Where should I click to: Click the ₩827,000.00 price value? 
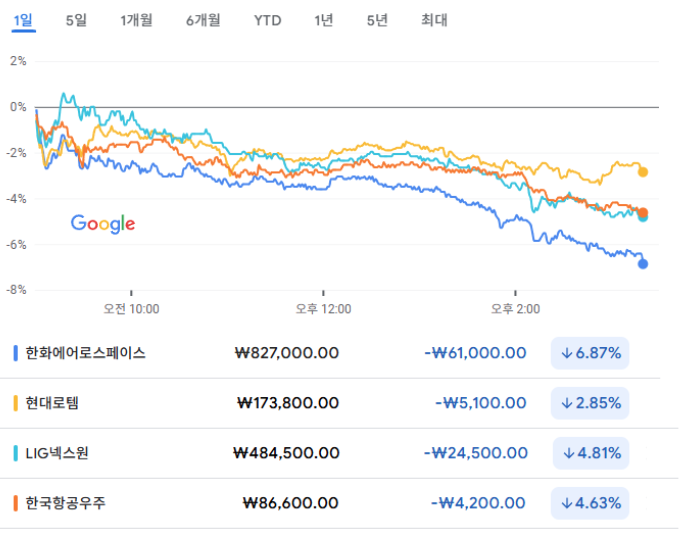286,353
